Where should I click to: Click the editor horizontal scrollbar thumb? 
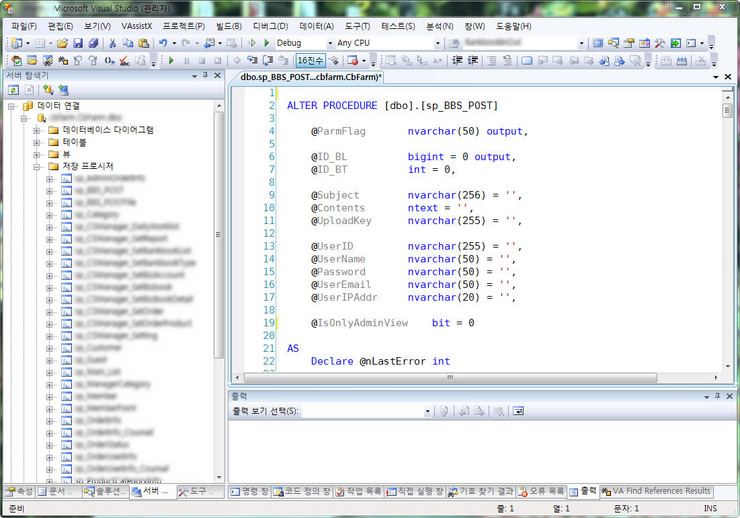click(x=450, y=377)
